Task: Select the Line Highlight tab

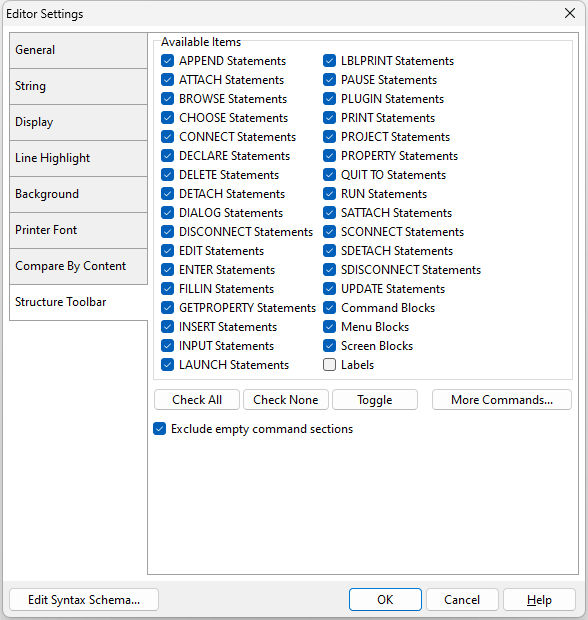Action: [78, 158]
